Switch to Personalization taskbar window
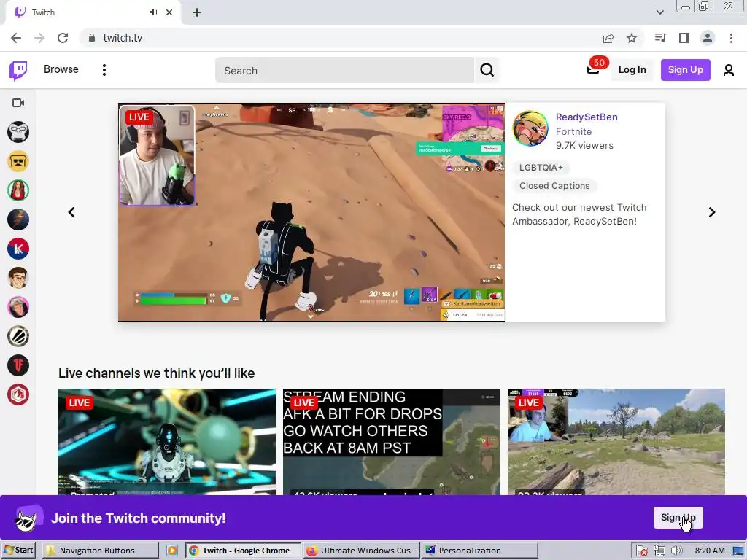The image size is (747, 560). click(x=480, y=551)
